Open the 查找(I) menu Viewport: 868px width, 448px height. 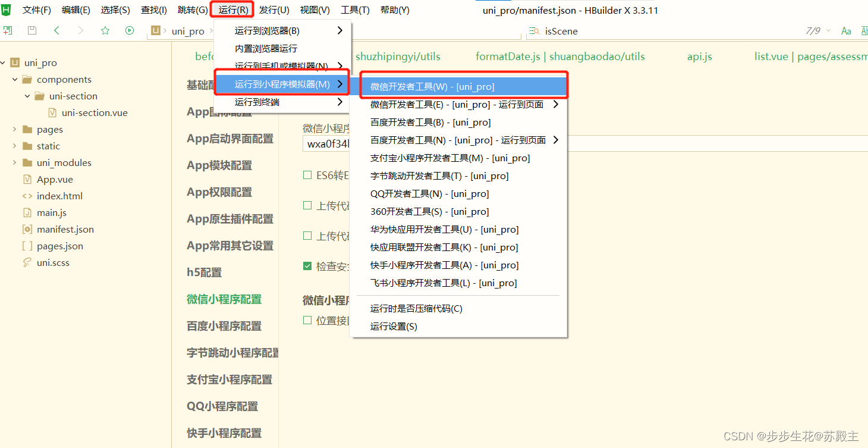pyautogui.click(x=154, y=10)
